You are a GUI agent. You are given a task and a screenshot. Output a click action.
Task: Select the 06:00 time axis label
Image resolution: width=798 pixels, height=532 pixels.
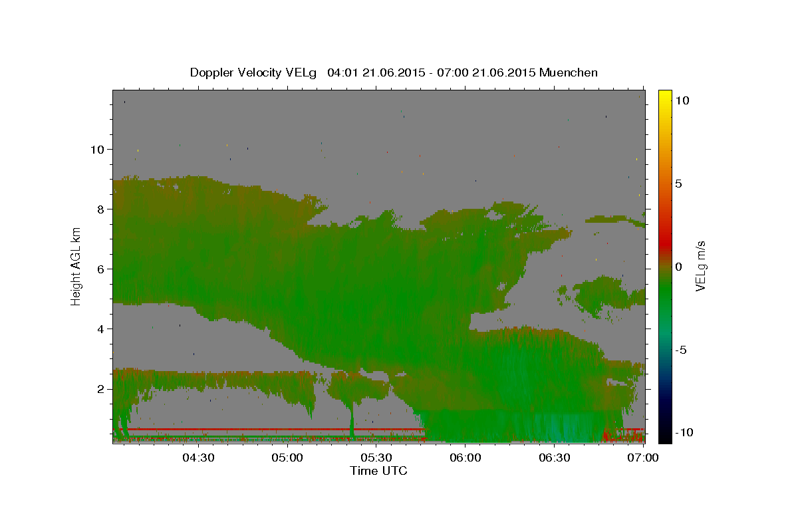click(465, 458)
